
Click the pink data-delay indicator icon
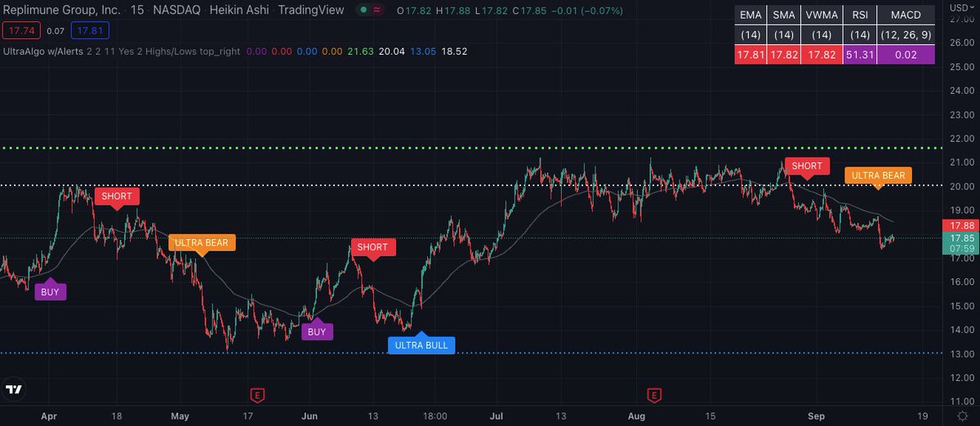376,11
